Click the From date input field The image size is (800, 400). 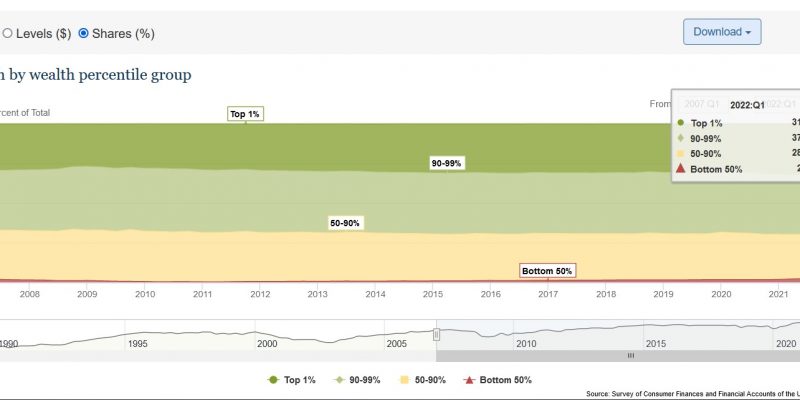point(699,103)
